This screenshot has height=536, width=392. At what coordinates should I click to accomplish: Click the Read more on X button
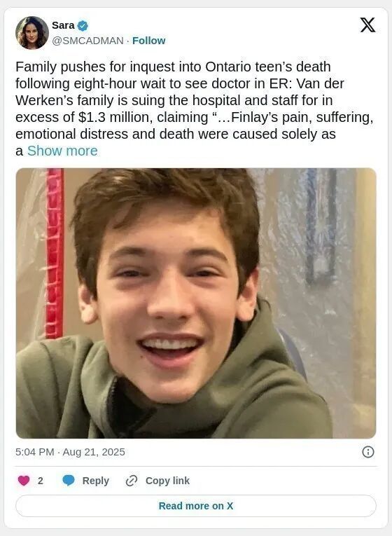click(x=196, y=506)
